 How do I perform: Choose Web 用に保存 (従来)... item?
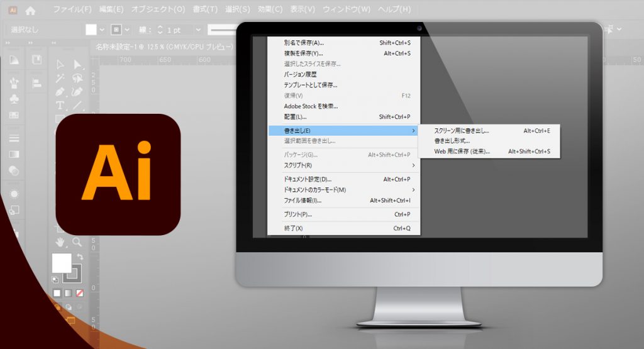point(462,152)
